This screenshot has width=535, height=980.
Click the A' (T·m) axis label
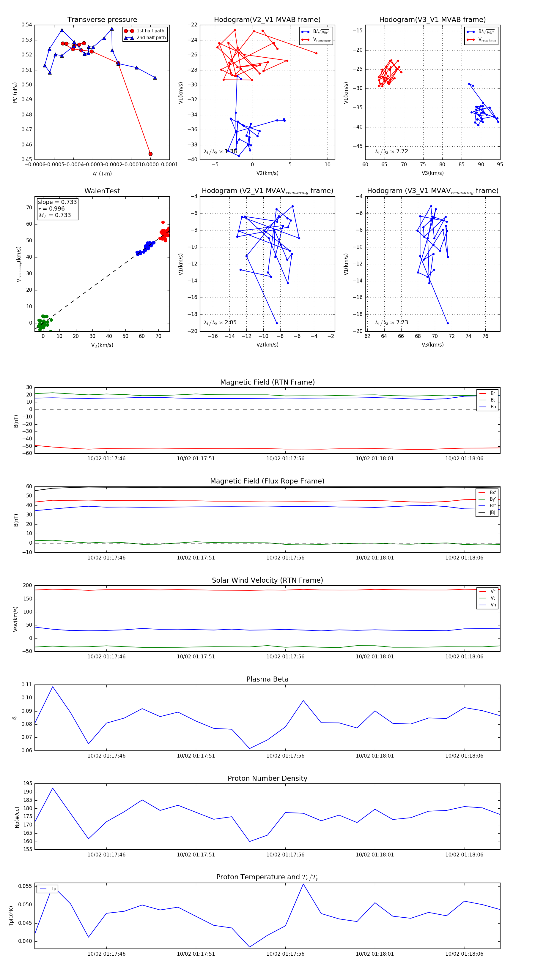(102, 173)
